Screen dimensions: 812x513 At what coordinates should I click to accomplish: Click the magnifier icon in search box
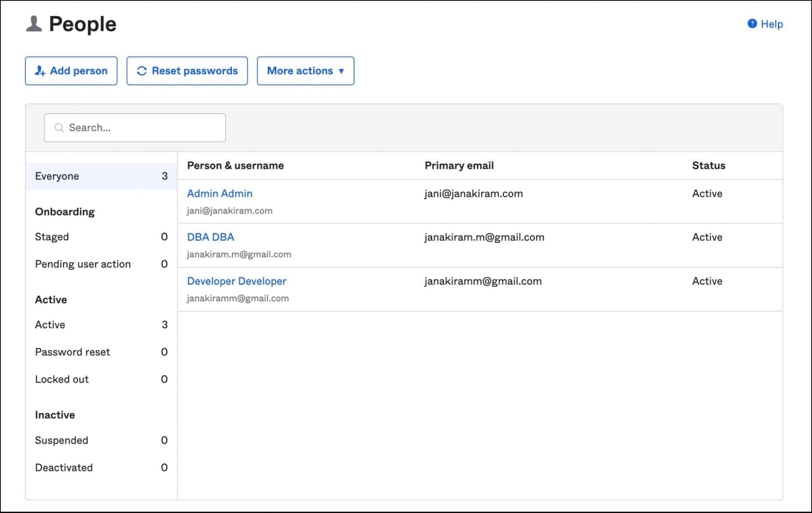(59, 128)
